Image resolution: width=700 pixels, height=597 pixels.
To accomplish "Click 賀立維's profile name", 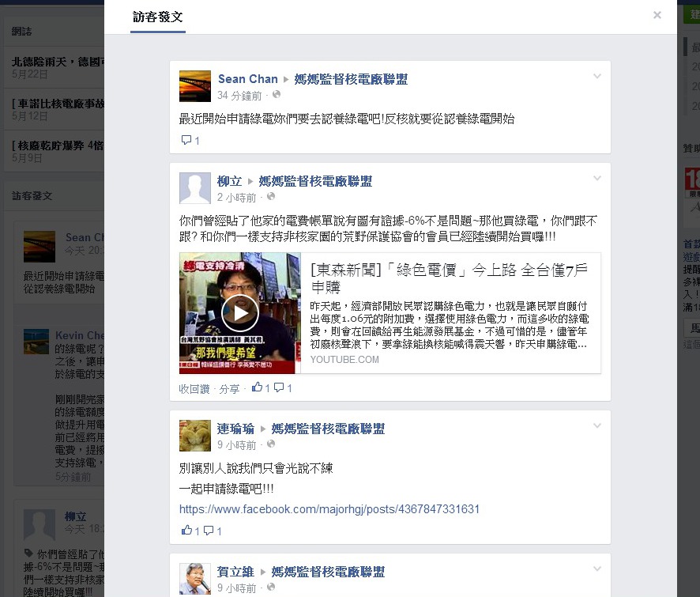I will tap(235, 572).
